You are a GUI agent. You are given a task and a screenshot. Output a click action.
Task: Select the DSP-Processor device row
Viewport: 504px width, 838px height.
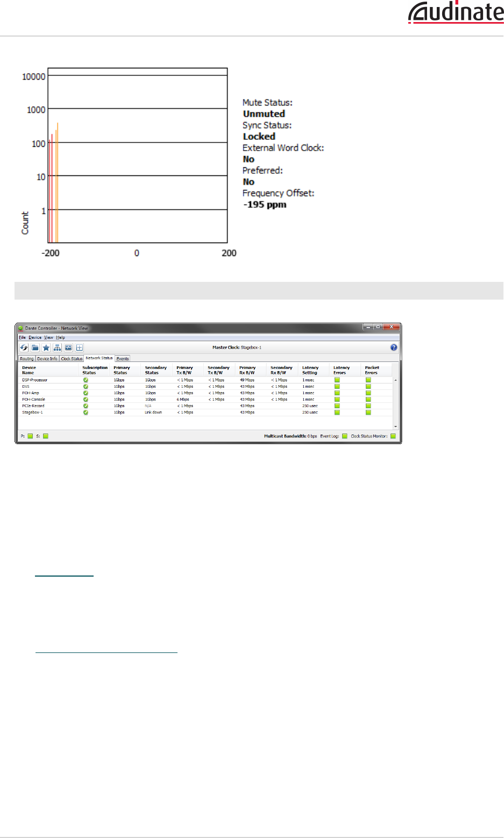pos(205,380)
